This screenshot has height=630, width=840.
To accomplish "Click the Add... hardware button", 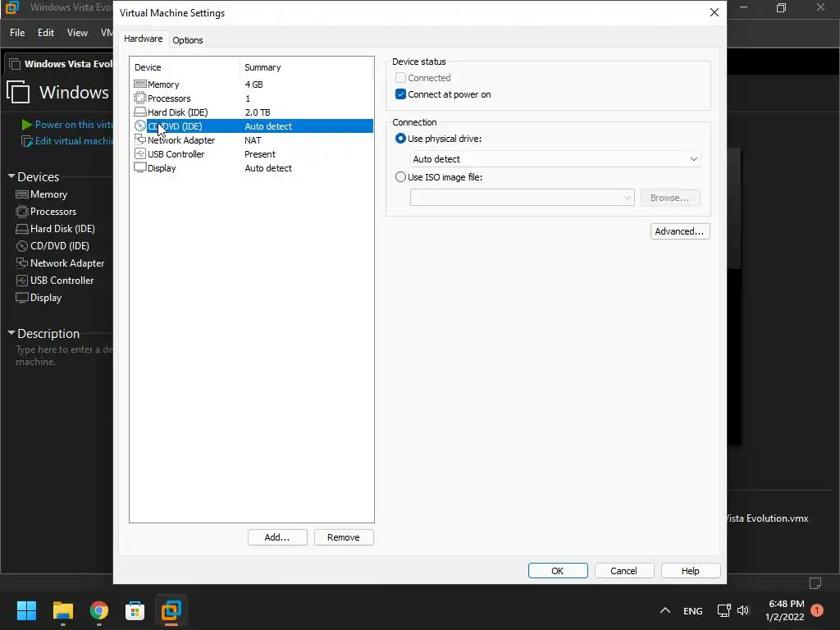I will pyautogui.click(x=277, y=537).
